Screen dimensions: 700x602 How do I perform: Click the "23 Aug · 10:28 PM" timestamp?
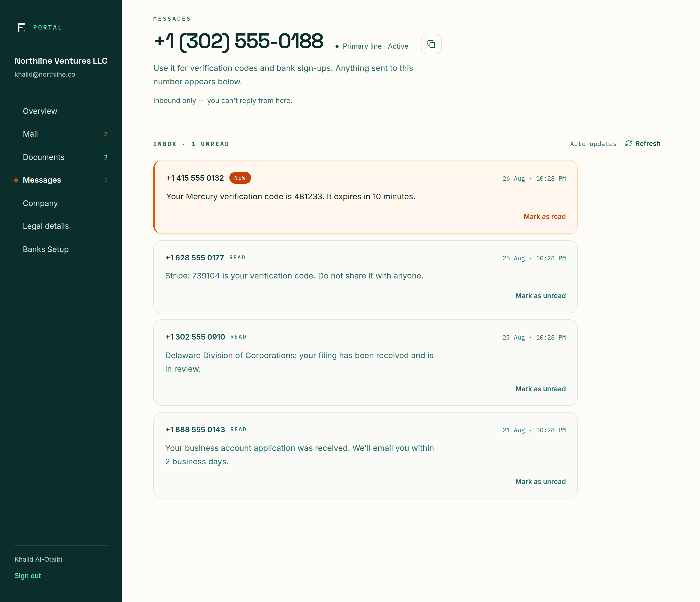tap(534, 337)
